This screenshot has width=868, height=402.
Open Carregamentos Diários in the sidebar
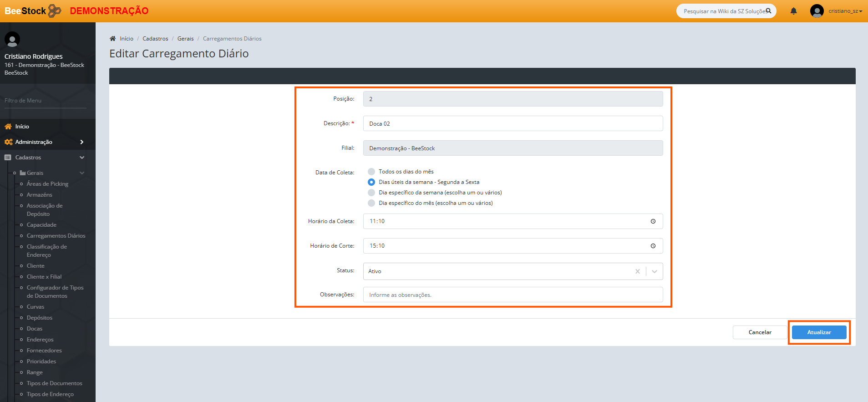pos(56,236)
